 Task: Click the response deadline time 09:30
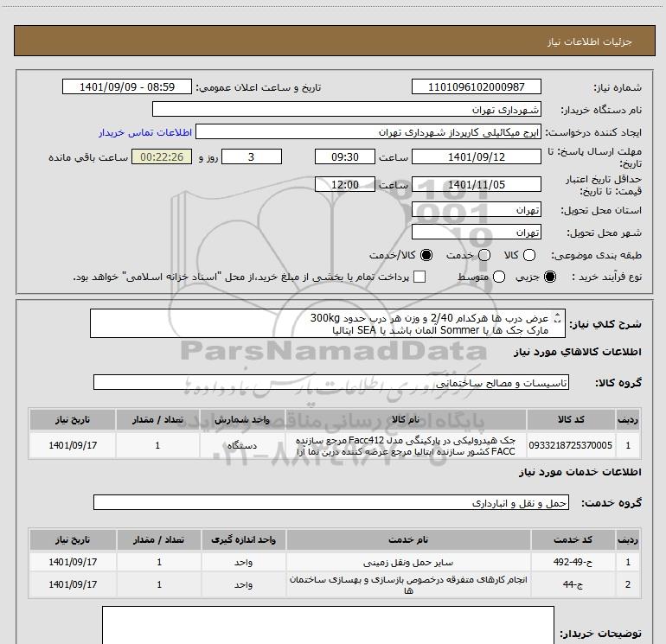(x=345, y=156)
